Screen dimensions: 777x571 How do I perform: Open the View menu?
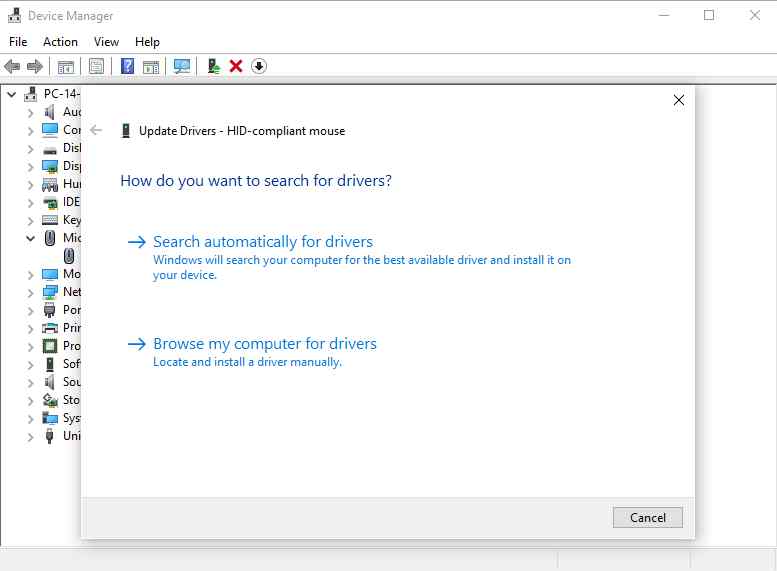pos(107,42)
